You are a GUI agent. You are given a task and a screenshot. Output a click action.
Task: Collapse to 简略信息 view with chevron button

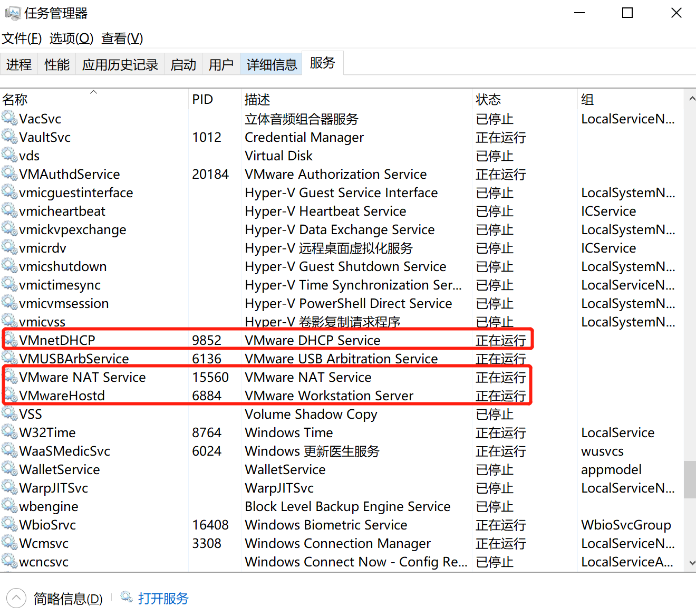click(16, 598)
